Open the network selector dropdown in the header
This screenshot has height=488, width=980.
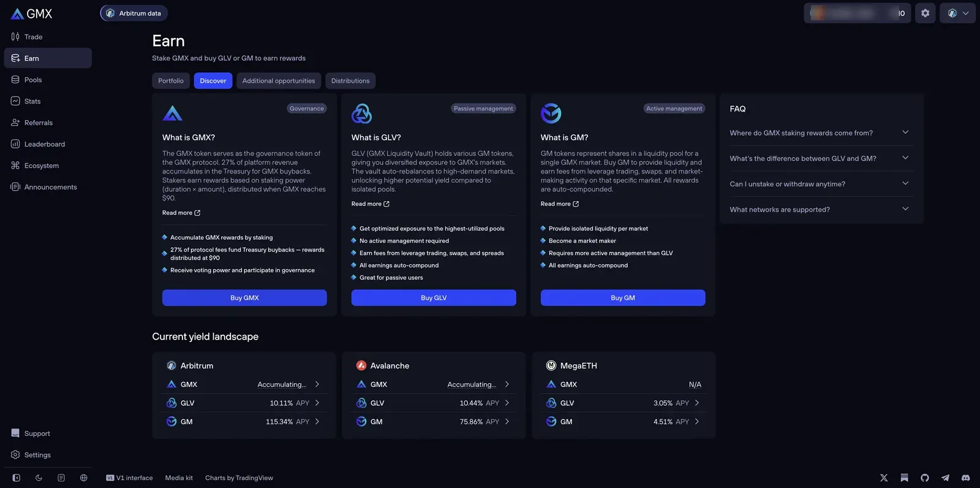pos(957,13)
